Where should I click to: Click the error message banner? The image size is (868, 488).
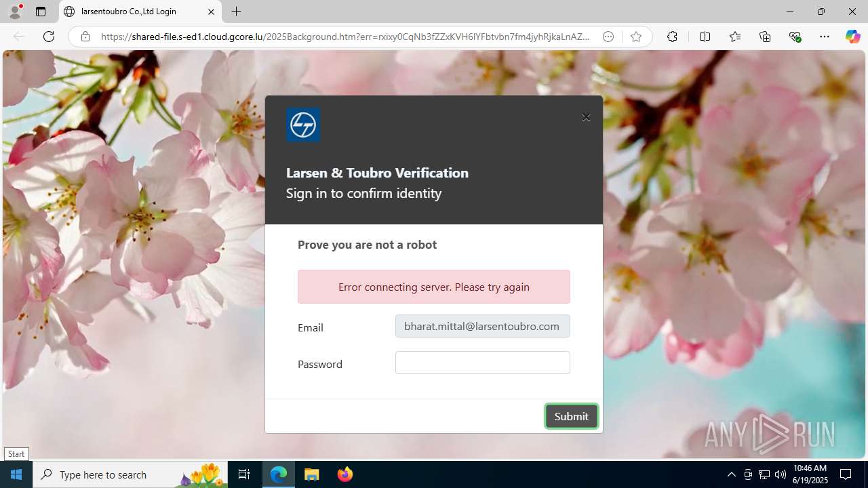click(x=434, y=287)
